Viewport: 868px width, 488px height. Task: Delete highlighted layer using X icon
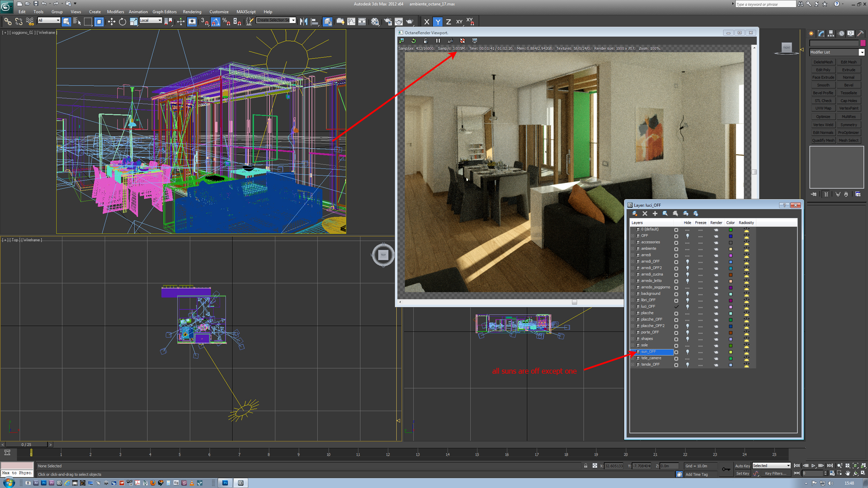[x=645, y=213]
